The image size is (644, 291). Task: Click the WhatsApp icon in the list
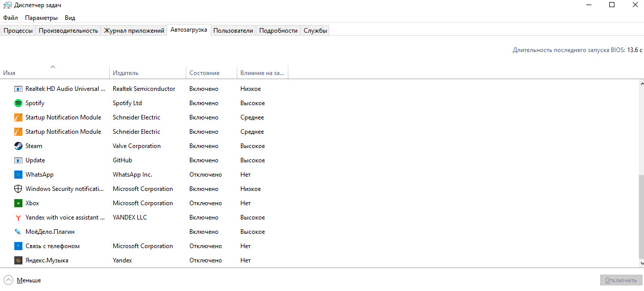18,175
